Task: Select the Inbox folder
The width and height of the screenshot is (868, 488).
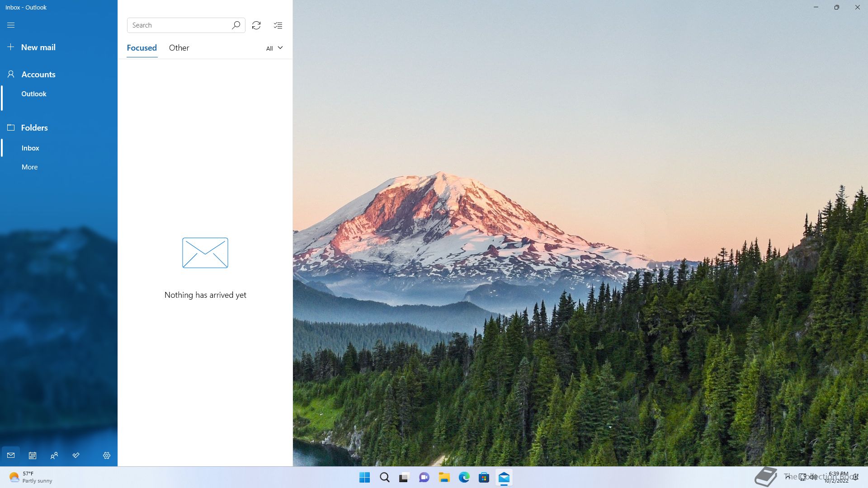Action: (30, 148)
